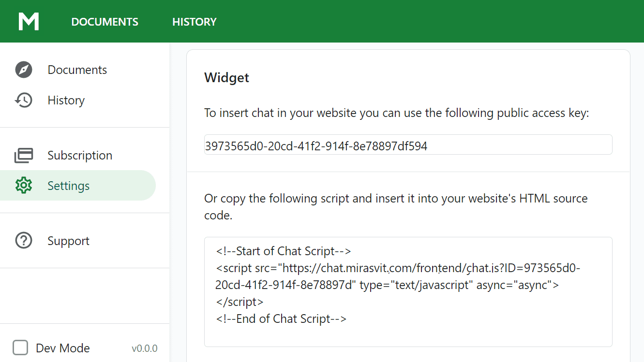The width and height of the screenshot is (644, 362).
Task: Go to the History sidebar label
Action: [66, 101]
